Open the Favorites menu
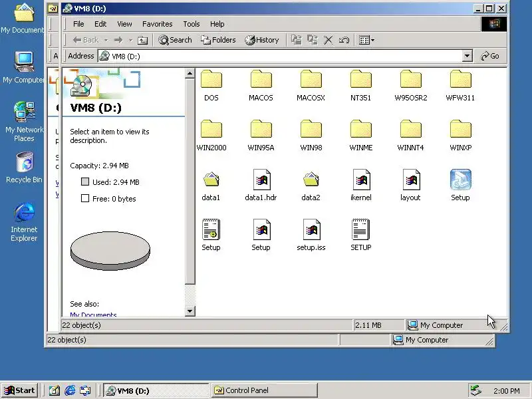The image size is (532, 399). 158,24
